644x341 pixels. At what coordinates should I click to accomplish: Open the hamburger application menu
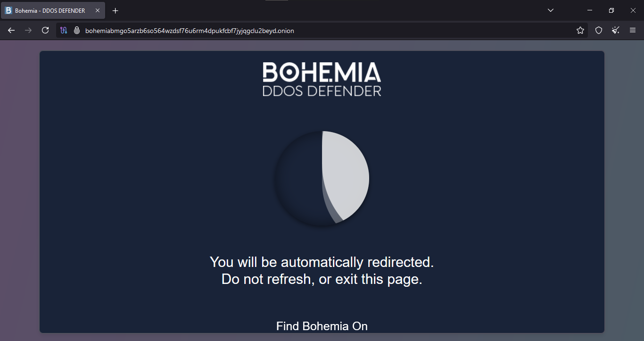[633, 30]
